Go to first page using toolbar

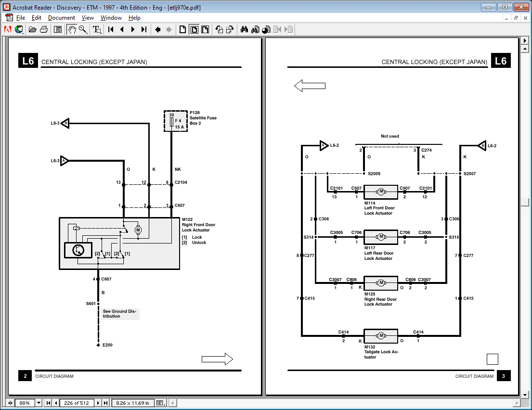111,29
